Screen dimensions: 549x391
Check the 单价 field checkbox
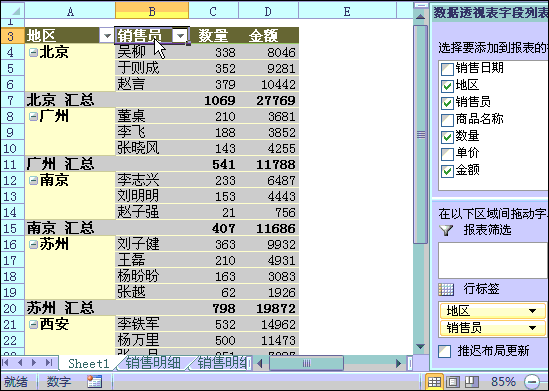(x=447, y=154)
